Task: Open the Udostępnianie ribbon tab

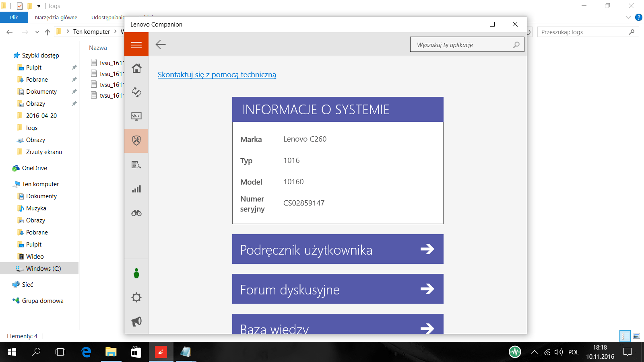Action: pos(108,17)
